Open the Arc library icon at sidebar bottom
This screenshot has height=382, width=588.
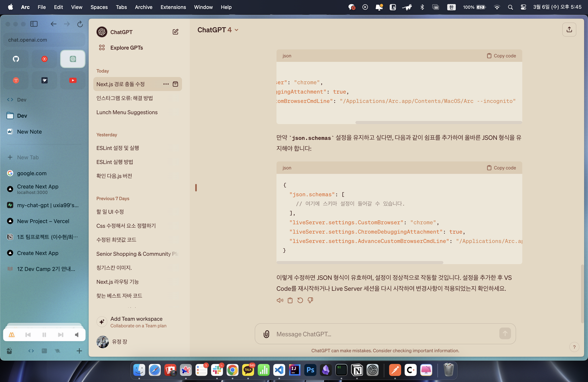tap(9, 351)
